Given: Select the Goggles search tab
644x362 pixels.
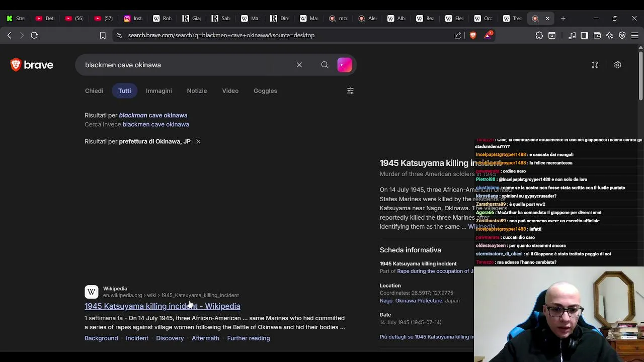Looking at the screenshot, I should coord(265,90).
